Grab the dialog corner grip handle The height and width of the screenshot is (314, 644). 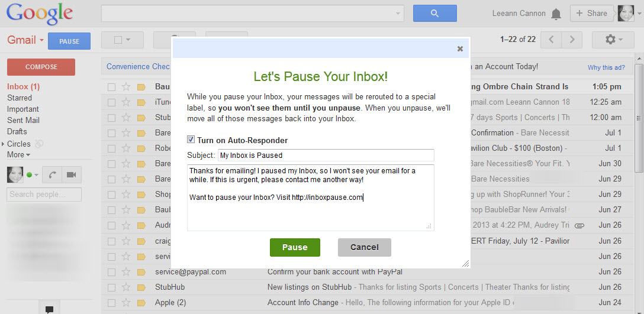tap(465, 264)
